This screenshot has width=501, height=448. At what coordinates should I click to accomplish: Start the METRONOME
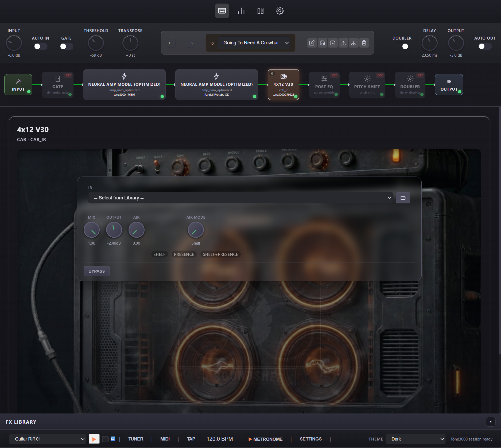point(266,439)
